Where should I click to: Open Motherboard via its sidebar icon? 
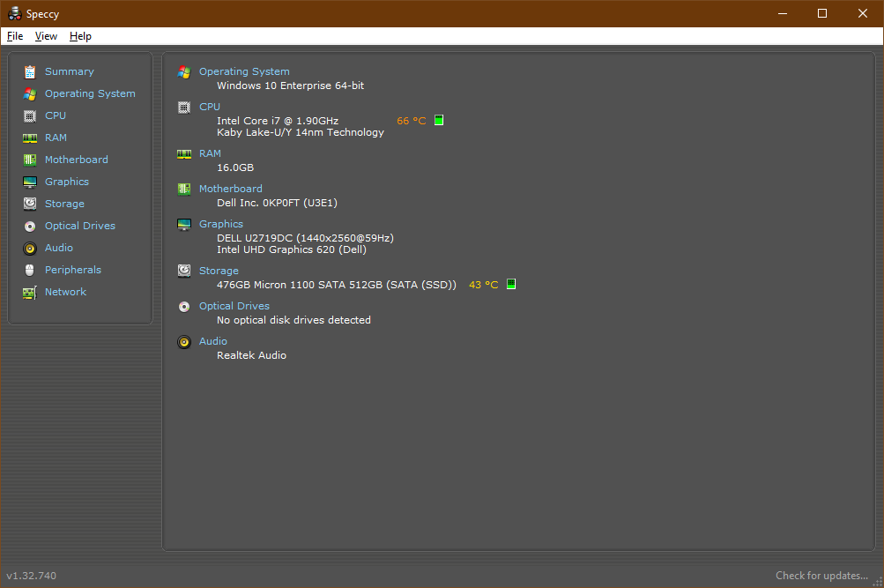[30, 160]
